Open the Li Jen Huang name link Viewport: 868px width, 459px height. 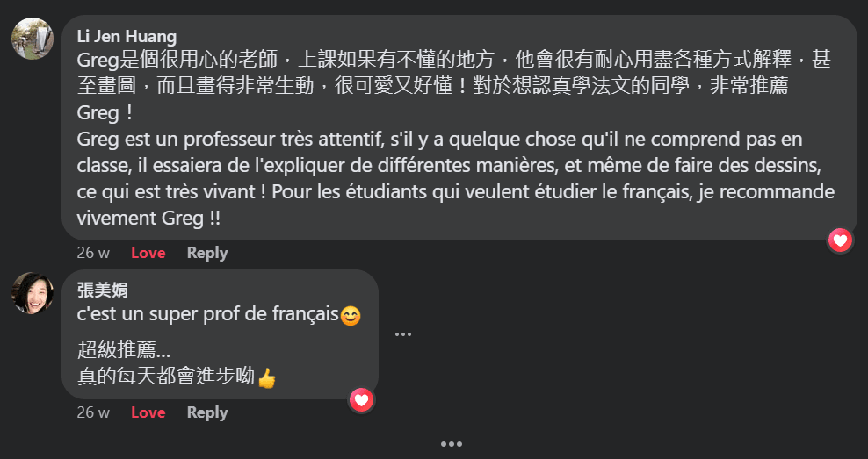[x=127, y=37]
